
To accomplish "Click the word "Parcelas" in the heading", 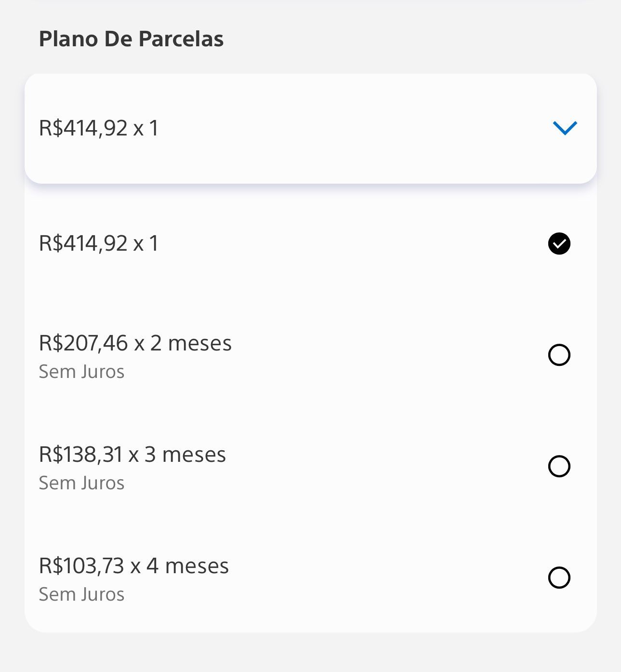I will (181, 39).
